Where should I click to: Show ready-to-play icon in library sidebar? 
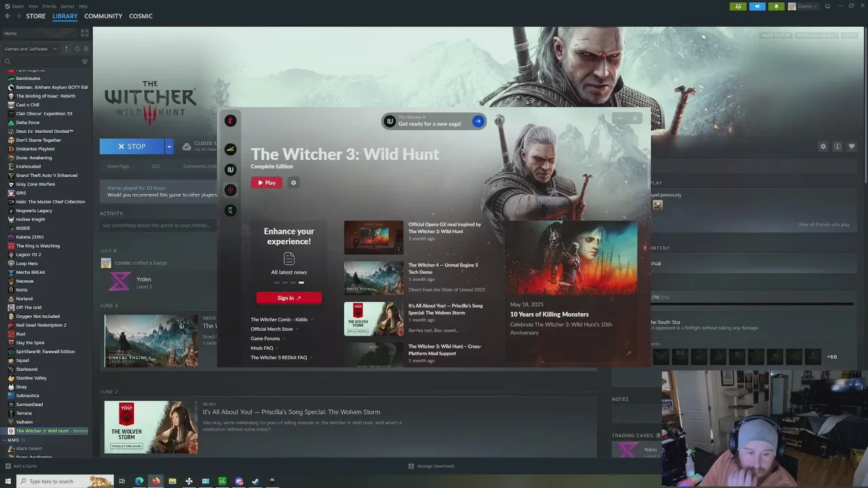pyautogui.click(x=85, y=49)
